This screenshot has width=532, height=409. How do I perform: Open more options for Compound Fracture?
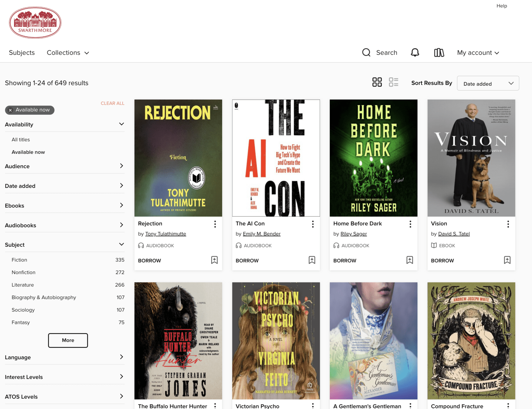(x=508, y=406)
